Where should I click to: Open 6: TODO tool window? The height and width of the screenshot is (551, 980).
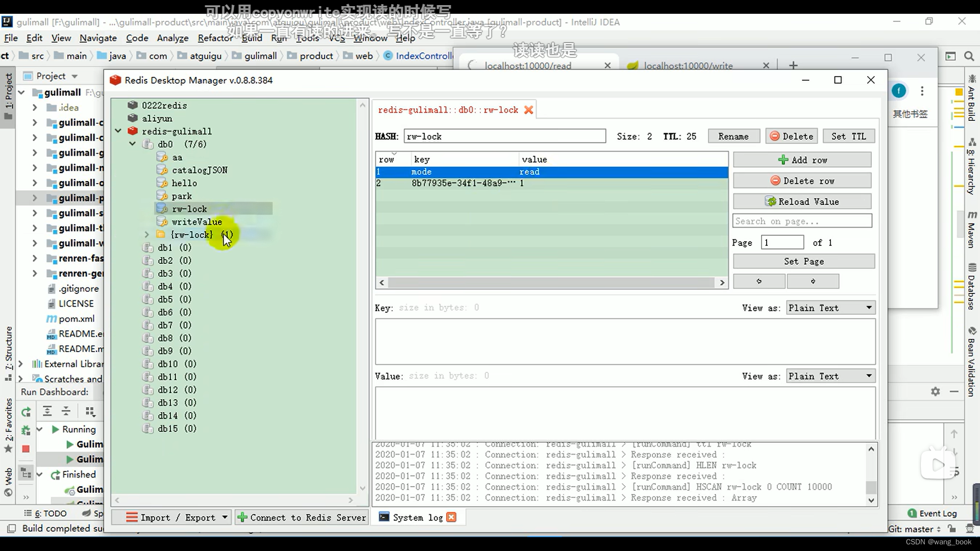pos(45,514)
